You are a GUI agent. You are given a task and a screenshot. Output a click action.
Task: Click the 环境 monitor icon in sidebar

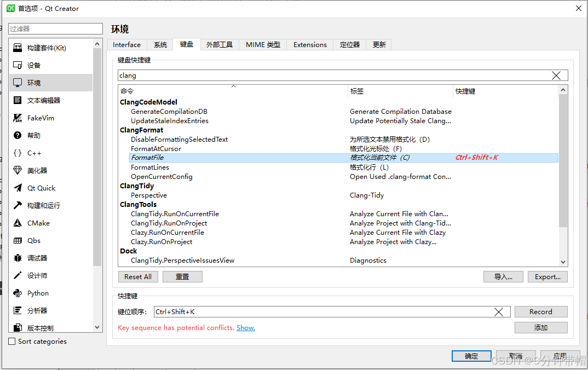pyautogui.click(x=18, y=83)
